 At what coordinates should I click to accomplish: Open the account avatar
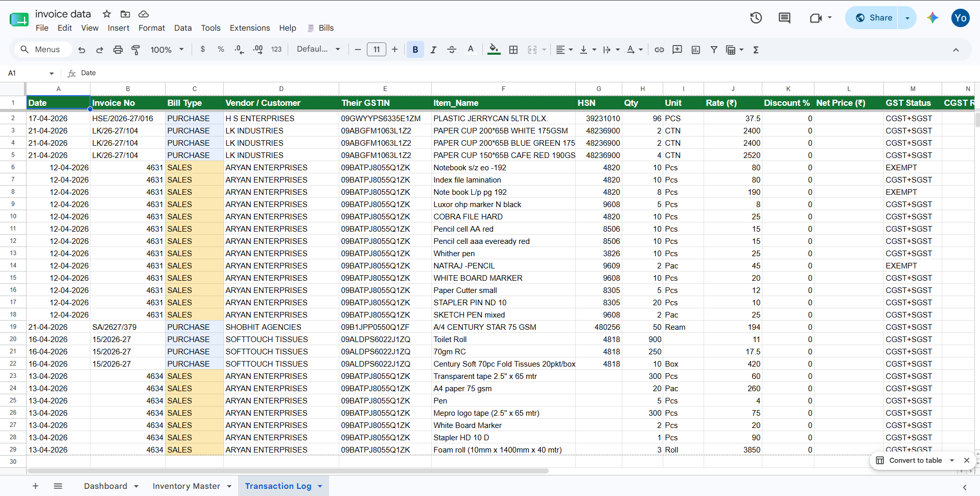[x=961, y=18]
